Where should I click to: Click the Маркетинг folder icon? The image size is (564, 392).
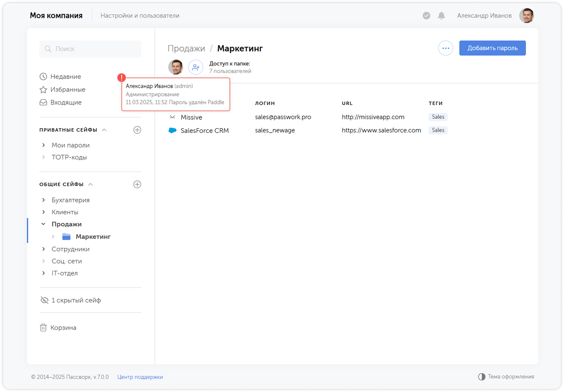(66, 236)
